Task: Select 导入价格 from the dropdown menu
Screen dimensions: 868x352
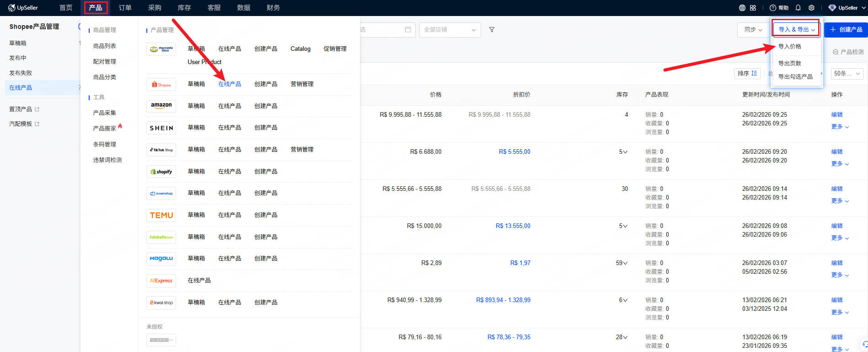Action: (790, 47)
